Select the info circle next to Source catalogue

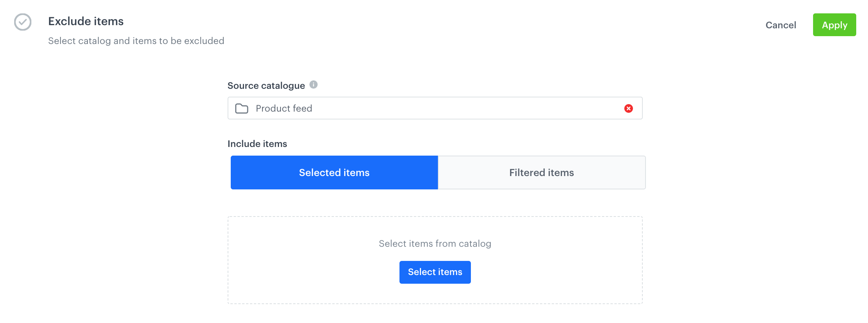click(314, 84)
